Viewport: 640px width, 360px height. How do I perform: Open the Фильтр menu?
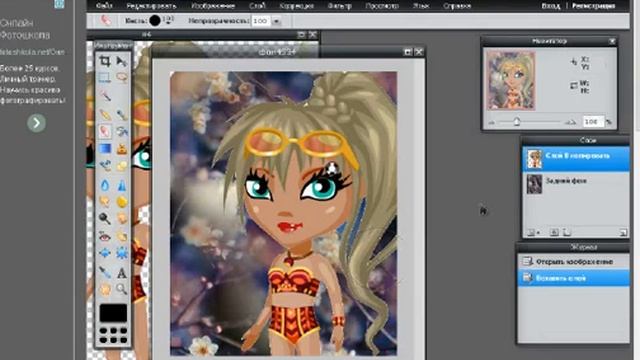340,6
